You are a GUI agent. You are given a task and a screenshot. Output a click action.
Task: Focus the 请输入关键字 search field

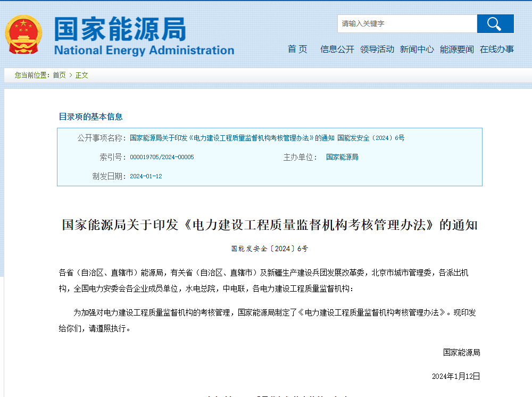click(x=407, y=24)
